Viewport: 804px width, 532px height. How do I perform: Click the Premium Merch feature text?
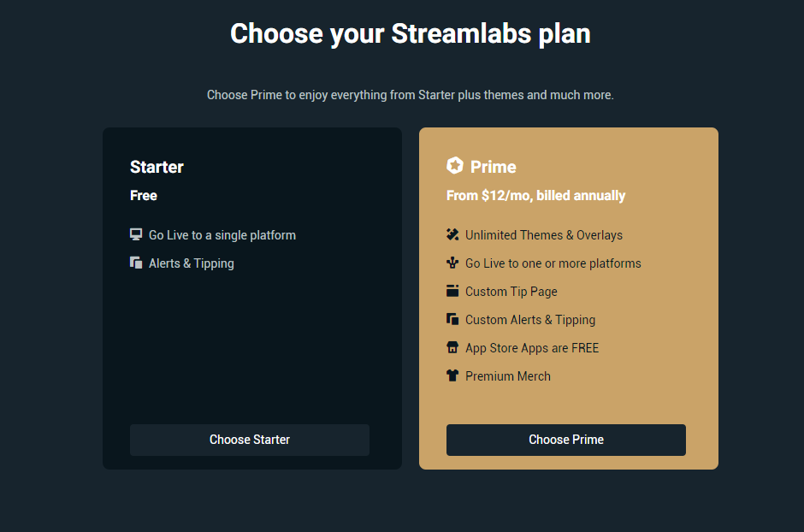point(508,376)
